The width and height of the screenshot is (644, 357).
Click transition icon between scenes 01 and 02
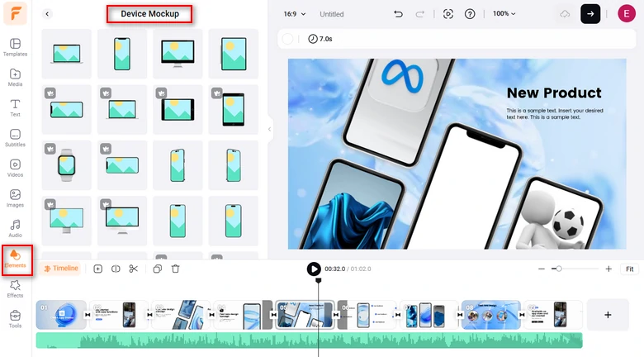click(88, 315)
